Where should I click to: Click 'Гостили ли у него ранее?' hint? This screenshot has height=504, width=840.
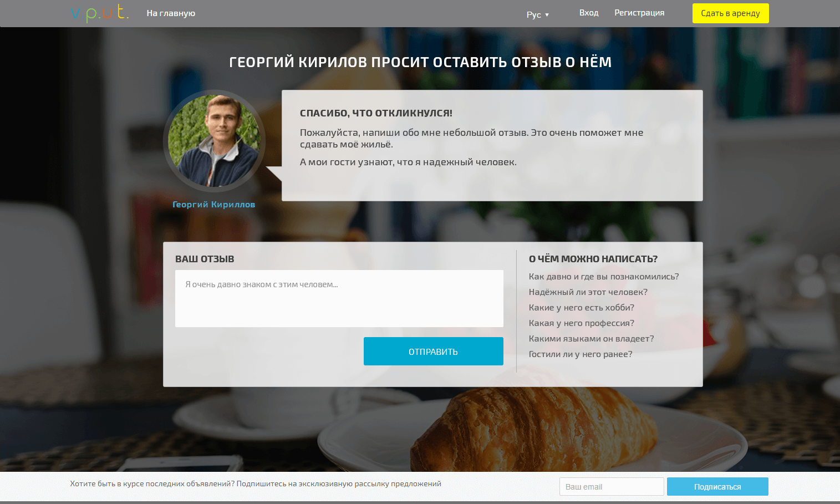581,354
